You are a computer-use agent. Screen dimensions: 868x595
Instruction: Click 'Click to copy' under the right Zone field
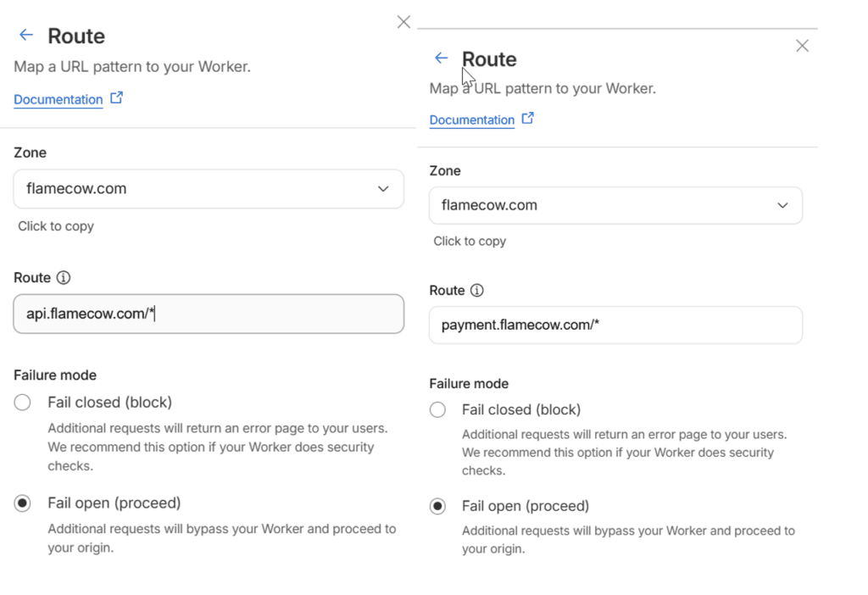(470, 242)
